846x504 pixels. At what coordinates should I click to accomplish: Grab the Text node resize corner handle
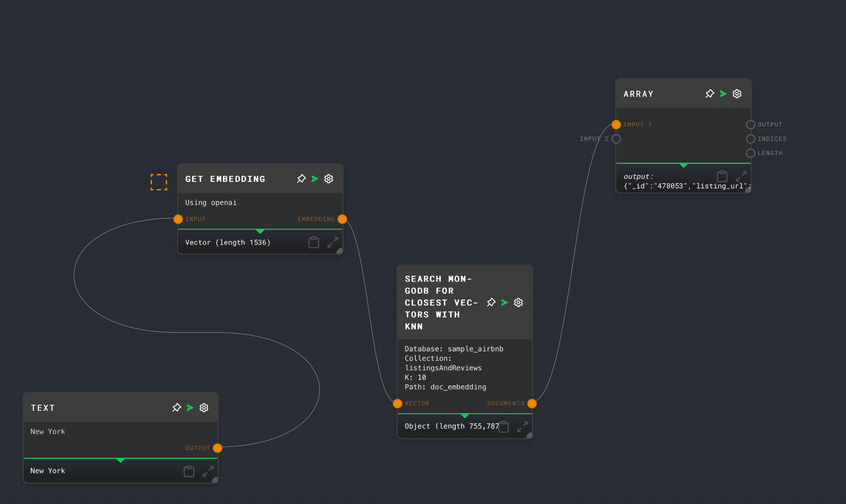tap(215, 480)
